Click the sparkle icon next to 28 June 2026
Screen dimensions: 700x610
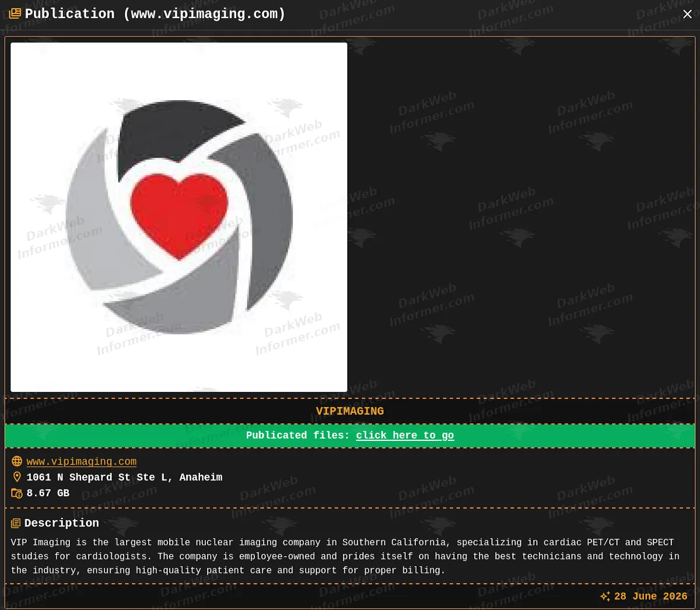(x=605, y=596)
